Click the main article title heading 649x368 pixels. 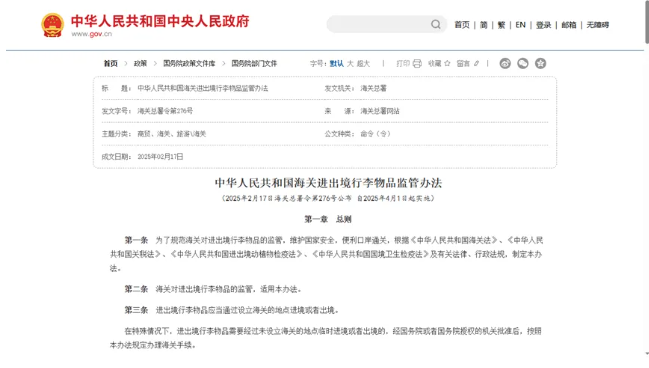[328, 183]
